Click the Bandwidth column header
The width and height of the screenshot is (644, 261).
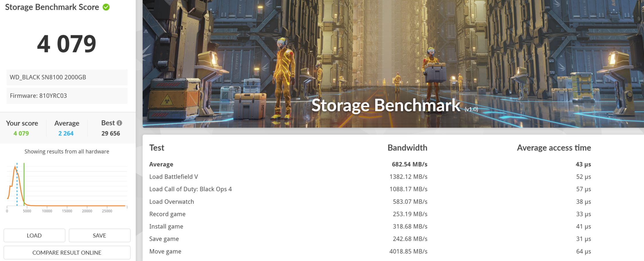(407, 148)
